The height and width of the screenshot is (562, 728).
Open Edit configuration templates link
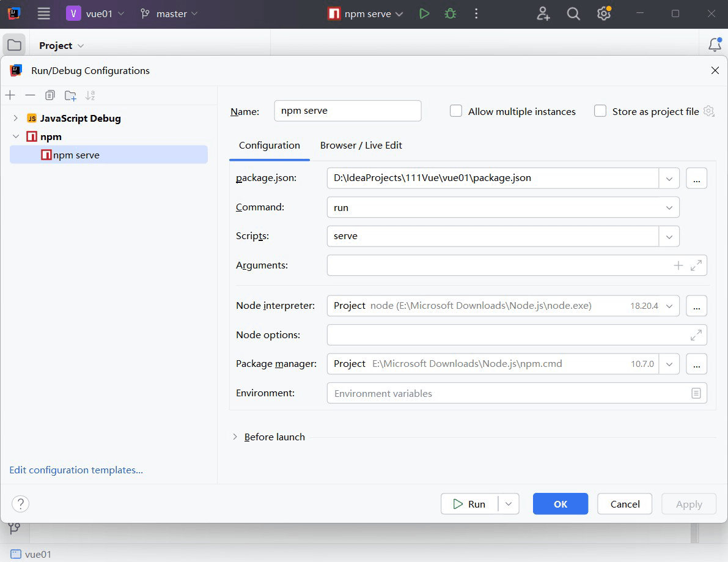[x=76, y=470]
